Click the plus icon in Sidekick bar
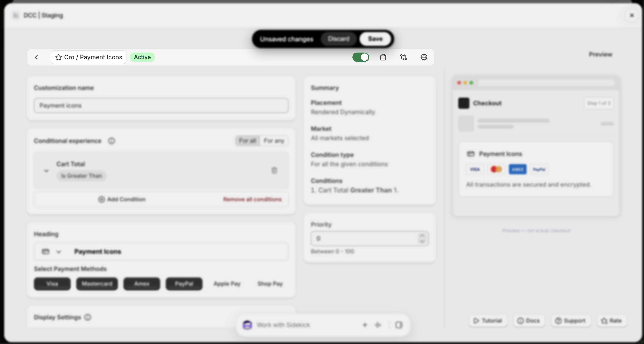The image size is (644, 344). (x=365, y=325)
